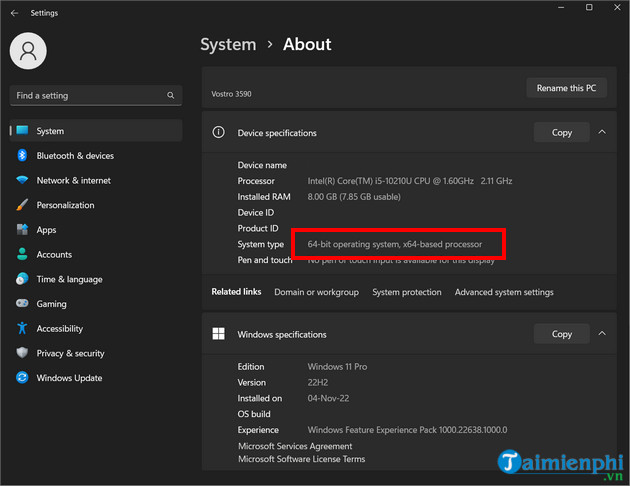Click Rename this PC button
Screen dimensions: 630x486
[x=566, y=88]
